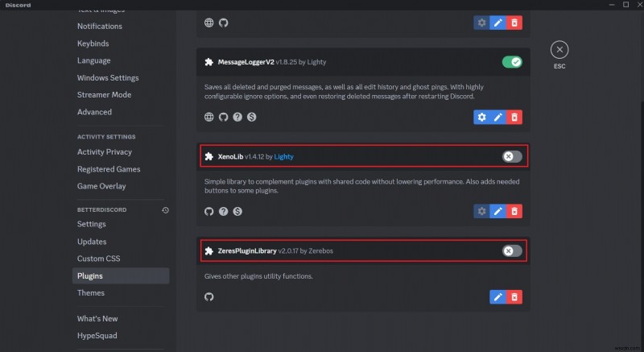Click XenoLib plugin title text
This screenshot has width=644, height=352.
tap(230, 156)
